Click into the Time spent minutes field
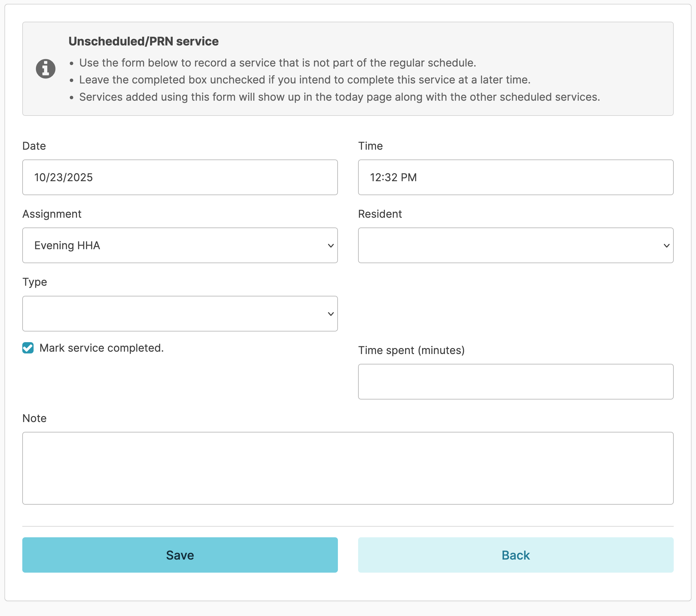 [x=515, y=382]
